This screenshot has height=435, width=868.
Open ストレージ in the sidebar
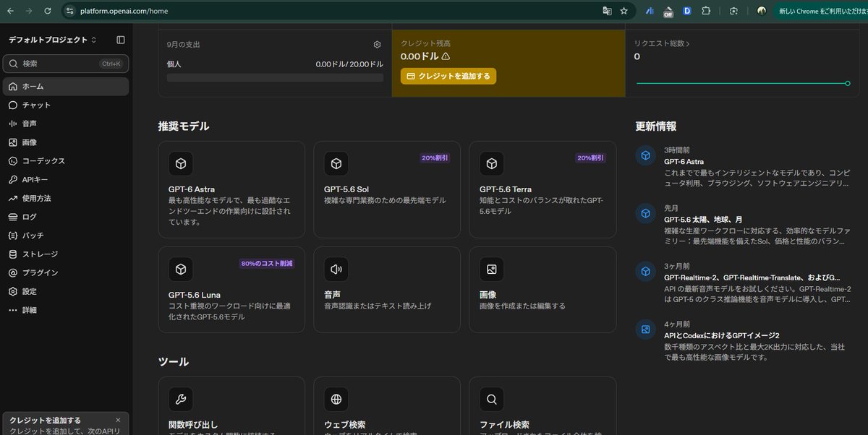pos(66,254)
